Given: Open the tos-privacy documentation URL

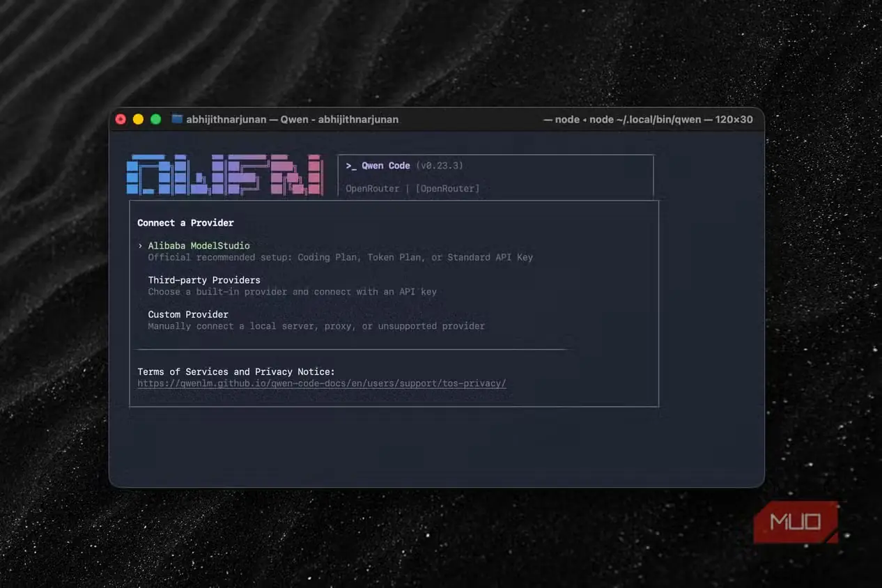Looking at the screenshot, I should (322, 383).
